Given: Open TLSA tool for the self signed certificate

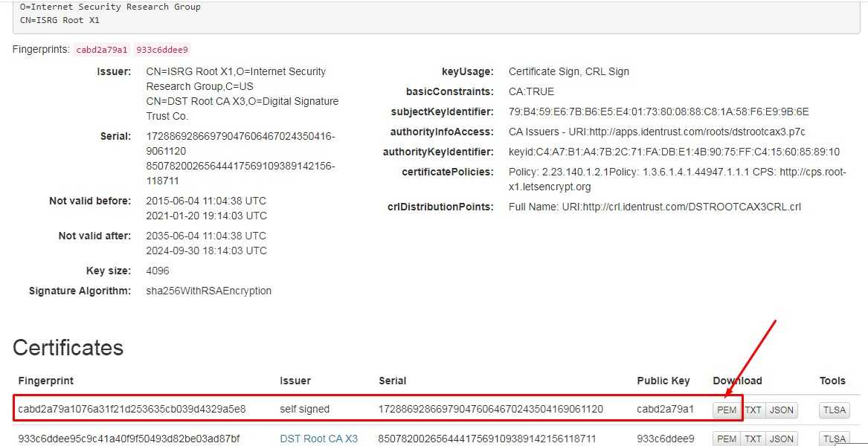Looking at the screenshot, I should 835,410.
